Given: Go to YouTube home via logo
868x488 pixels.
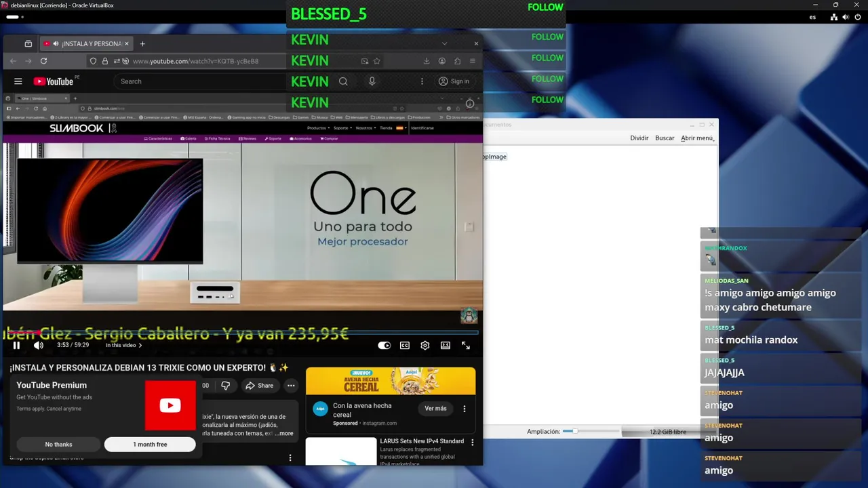Looking at the screenshot, I should tap(54, 81).
